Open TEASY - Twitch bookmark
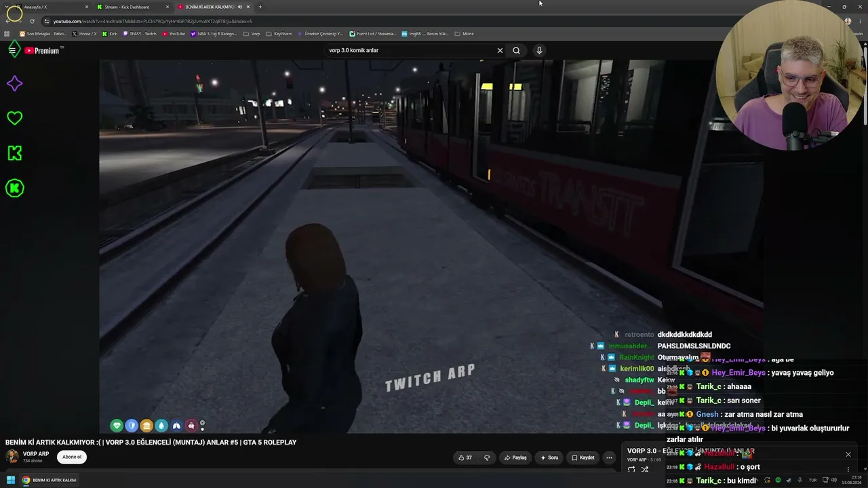 click(140, 34)
